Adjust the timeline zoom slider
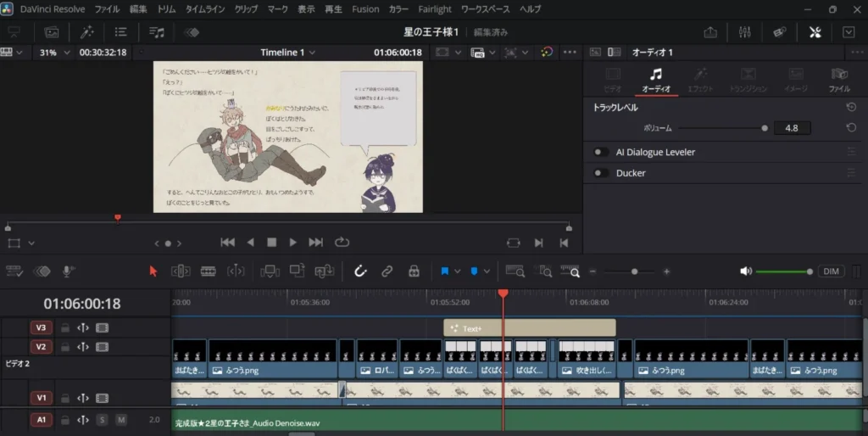This screenshot has height=436, width=868. (x=634, y=271)
